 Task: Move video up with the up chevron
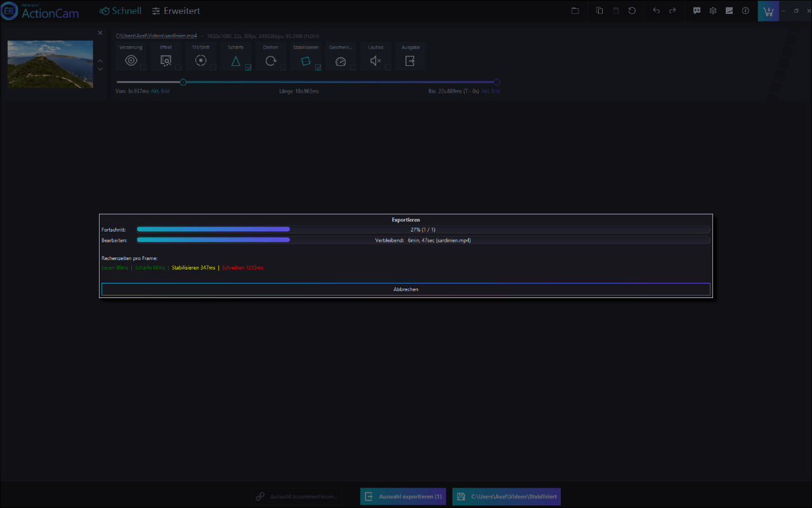(100, 61)
